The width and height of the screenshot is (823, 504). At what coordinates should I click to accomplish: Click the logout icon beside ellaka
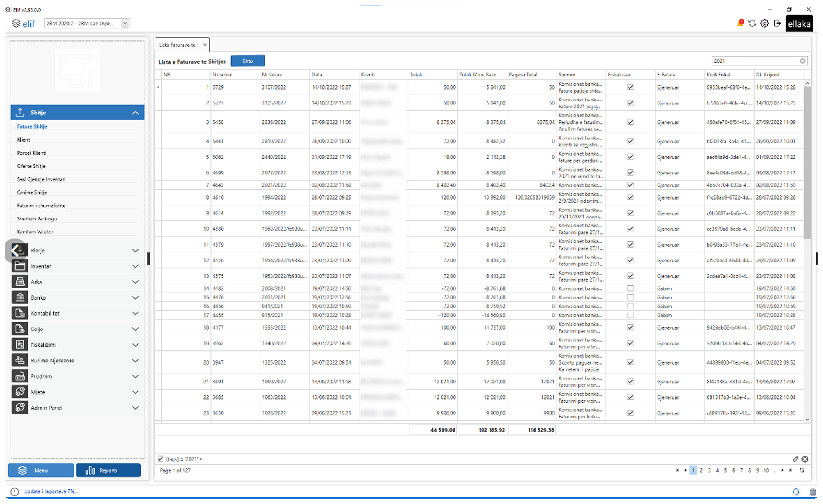coord(778,23)
